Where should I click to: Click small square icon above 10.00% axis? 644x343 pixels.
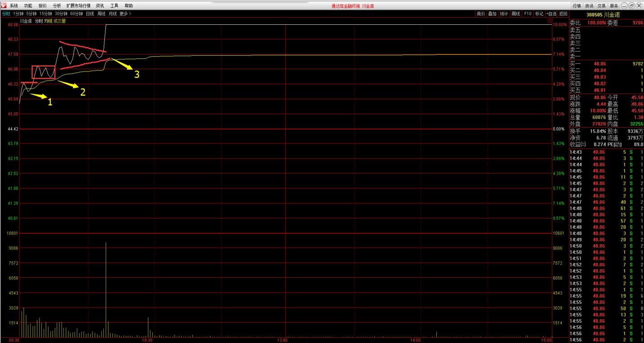[x=549, y=20]
